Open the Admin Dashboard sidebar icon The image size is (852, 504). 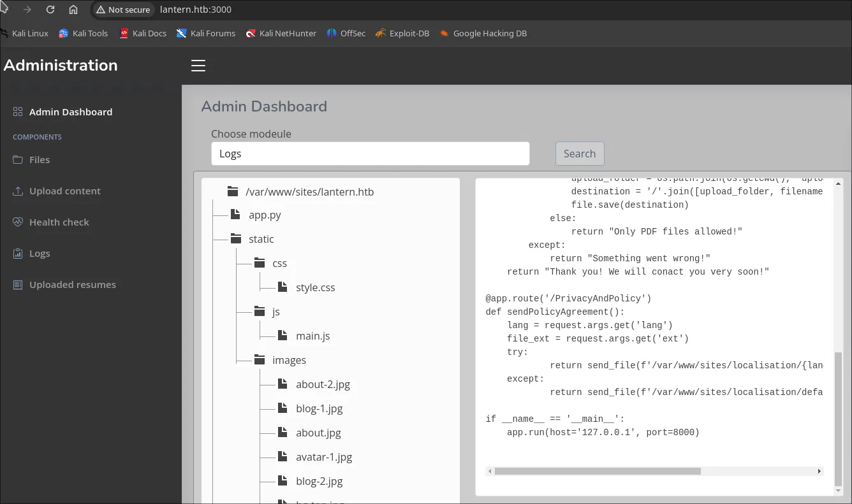18,112
